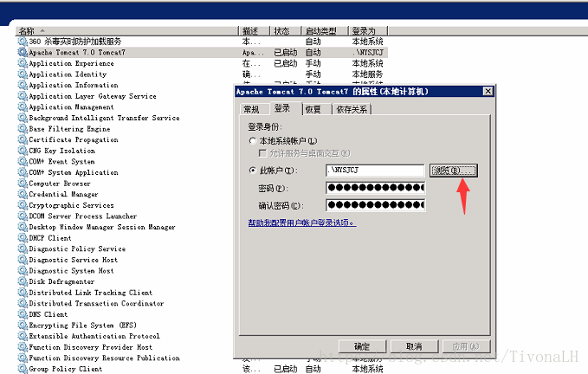Click the 此帐户 account name field
588x374 pixels.
pyautogui.click(x=375, y=171)
